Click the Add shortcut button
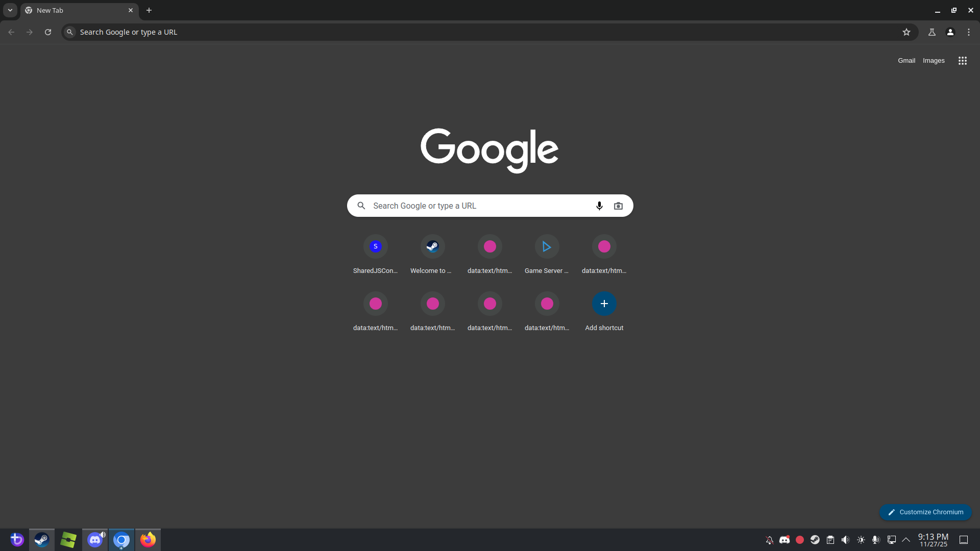 click(x=604, y=304)
